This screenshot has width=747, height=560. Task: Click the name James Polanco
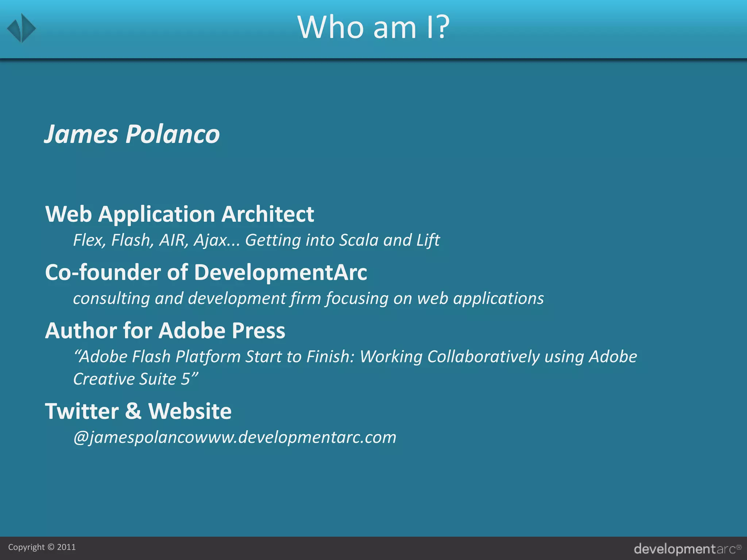click(132, 134)
